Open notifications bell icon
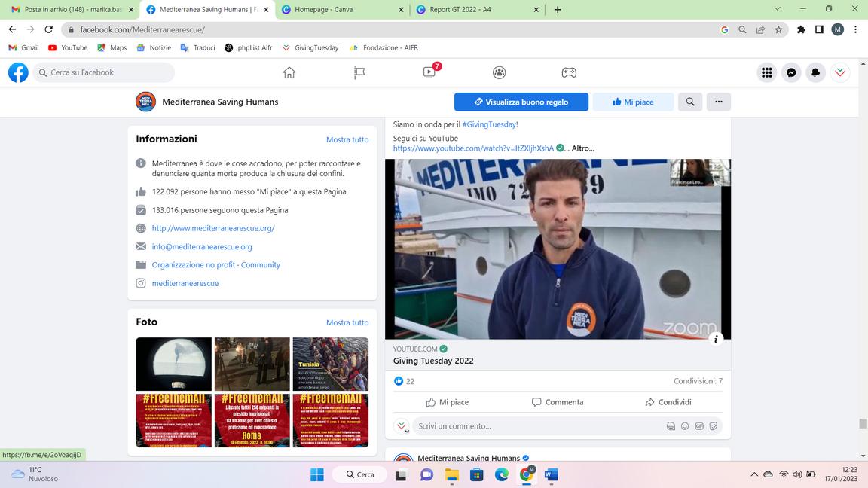 click(815, 72)
